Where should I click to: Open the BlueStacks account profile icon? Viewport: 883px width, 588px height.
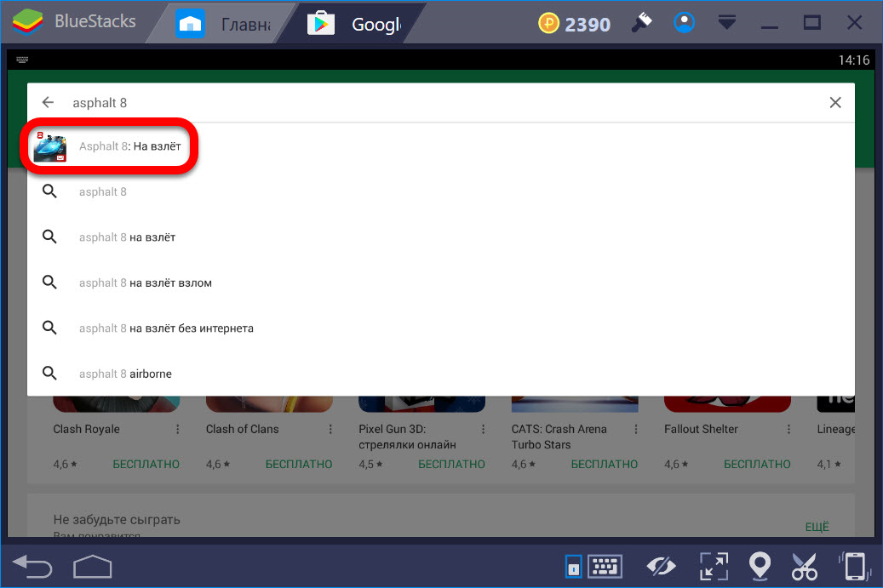[683, 23]
